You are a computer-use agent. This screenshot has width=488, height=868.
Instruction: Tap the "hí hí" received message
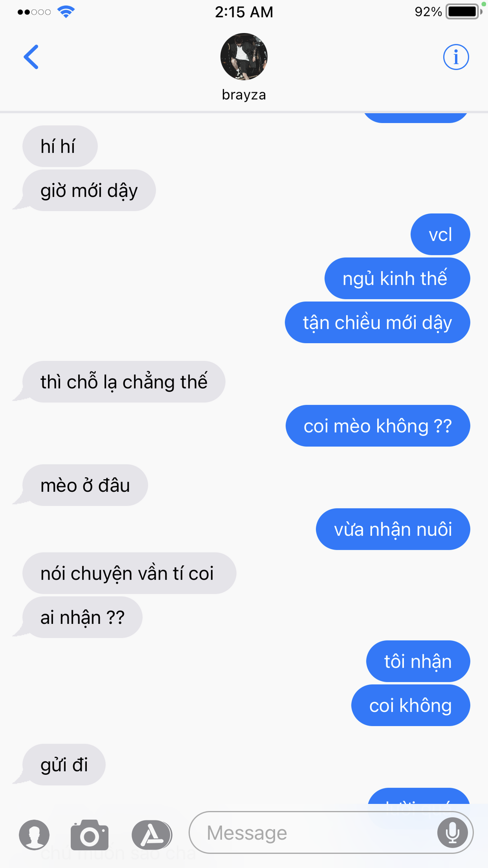pyautogui.click(x=60, y=146)
